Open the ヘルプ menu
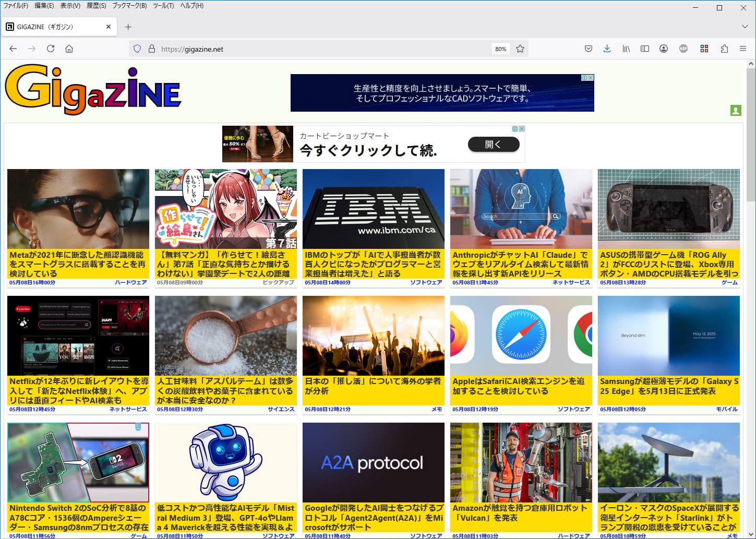The width and height of the screenshot is (756, 539). [x=191, y=6]
